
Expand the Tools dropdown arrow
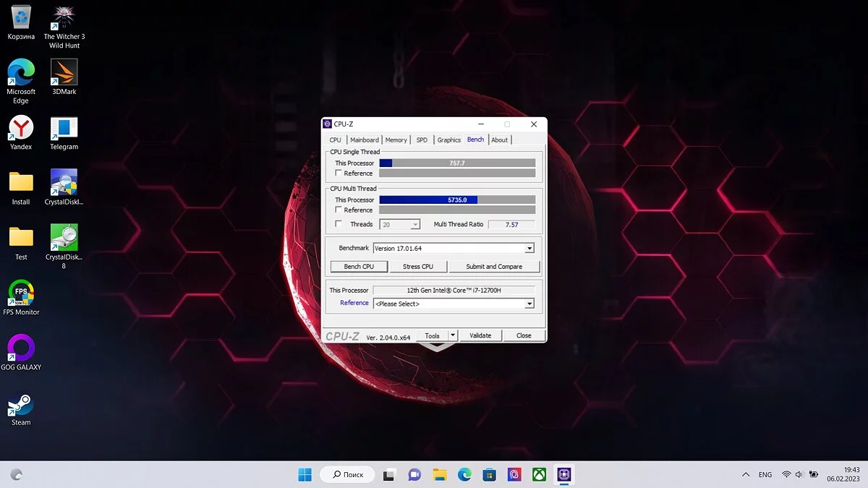(453, 335)
